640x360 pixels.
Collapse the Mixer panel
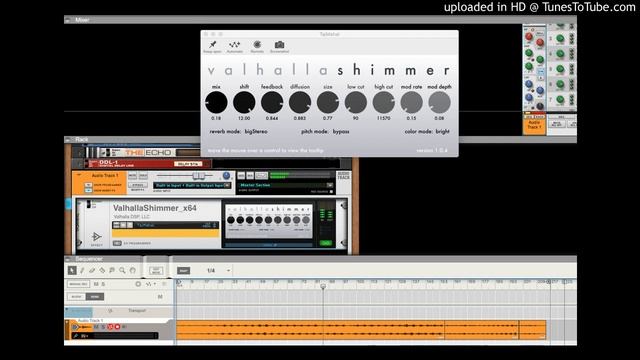[68, 20]
